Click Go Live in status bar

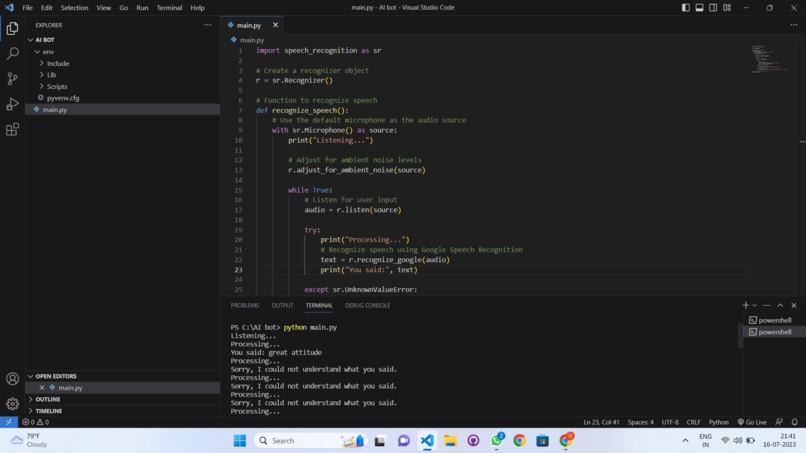click(752, 422)
